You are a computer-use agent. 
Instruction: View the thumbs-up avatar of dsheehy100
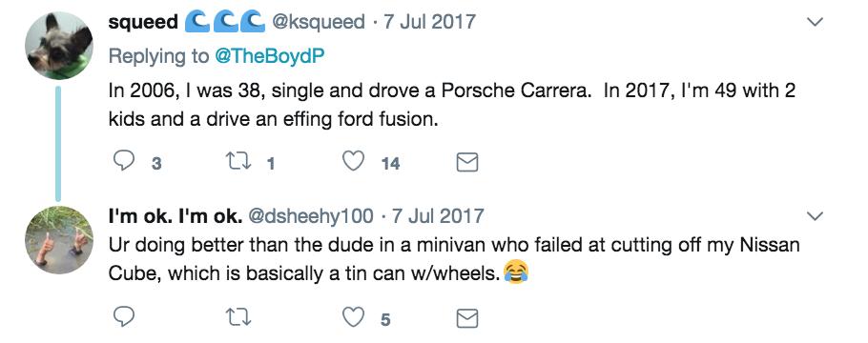click(x=59, y=239)
